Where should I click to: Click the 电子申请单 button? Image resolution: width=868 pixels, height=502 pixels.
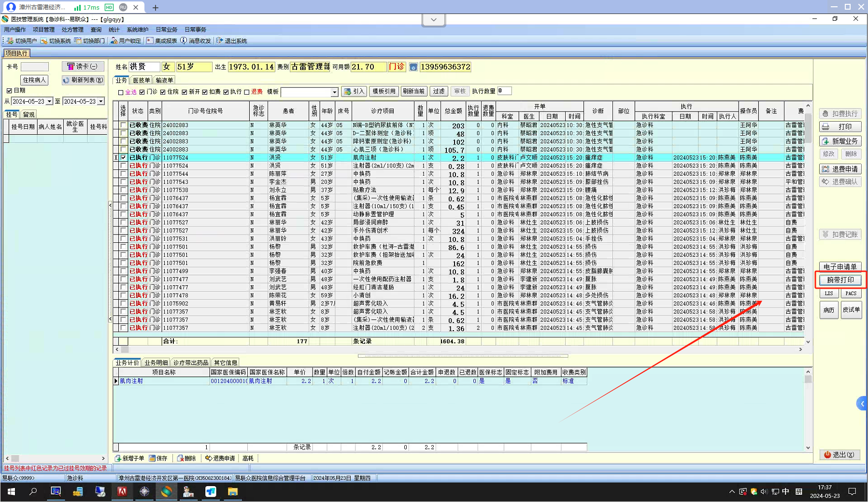[840, 267]
